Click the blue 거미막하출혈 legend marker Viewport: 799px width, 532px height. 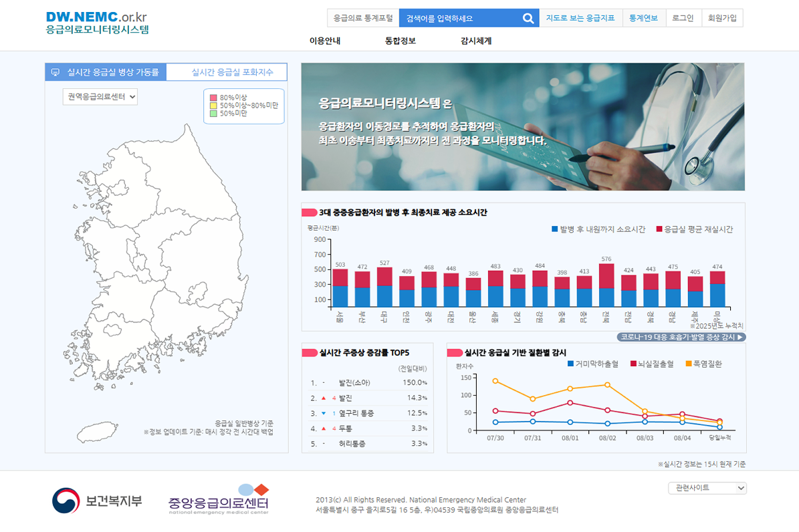click(570, 364)
